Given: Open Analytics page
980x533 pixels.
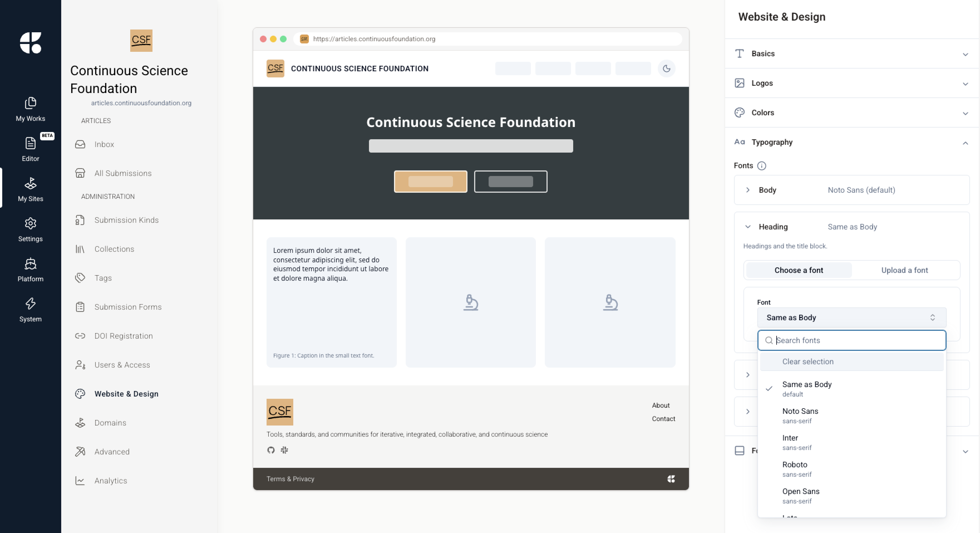Looking at the screenshot, I should click(139, 480).
